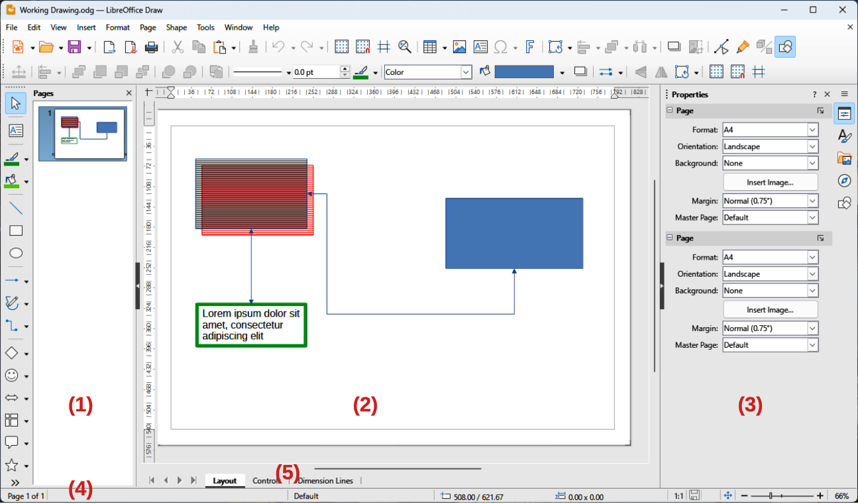Open the Shape menu
The height and width of the screenshot is (504, 858).
[176, 28]
